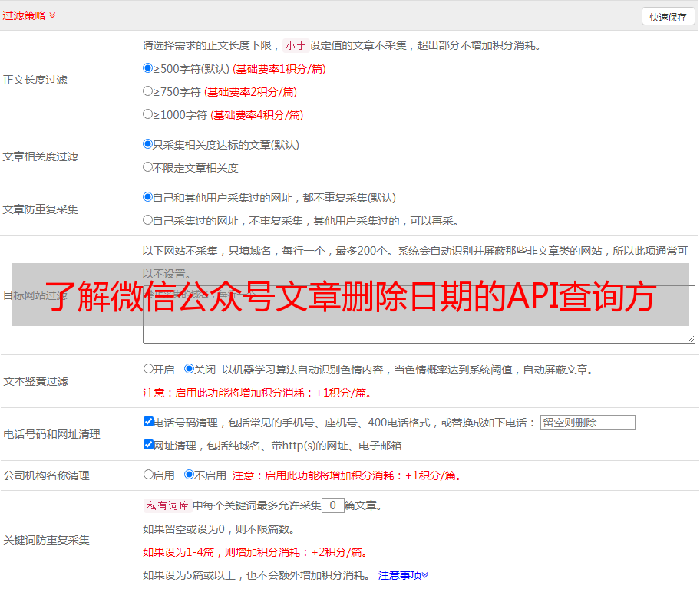This screenshot has height=589, width=700.
Task: Click the 私有词库 tag
Action: click(x=166, y=505)
